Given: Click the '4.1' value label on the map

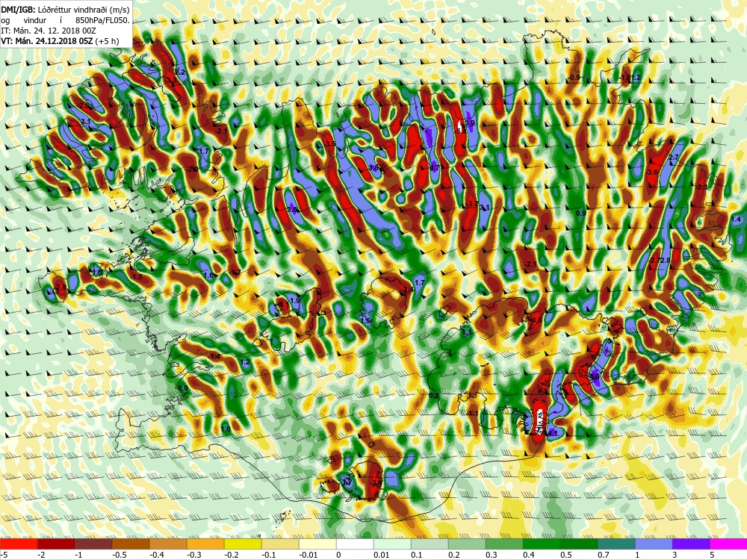Looking at the screenshot, I should coord(552,433).
